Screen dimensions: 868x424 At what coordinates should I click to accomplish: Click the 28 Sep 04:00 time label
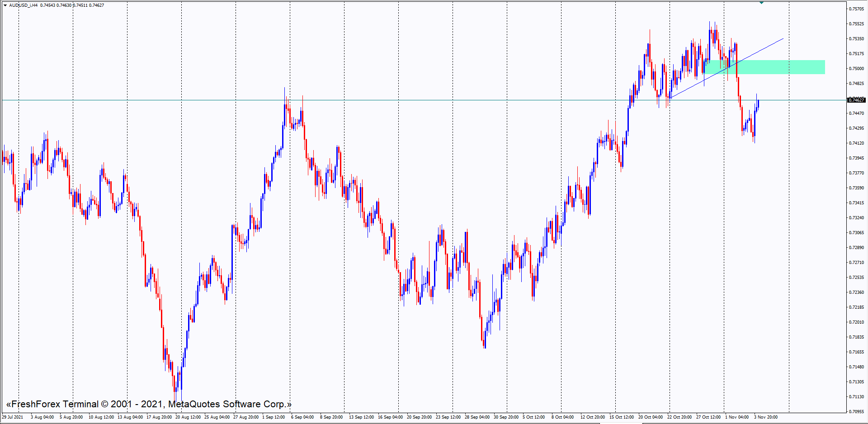coord(477,417)
